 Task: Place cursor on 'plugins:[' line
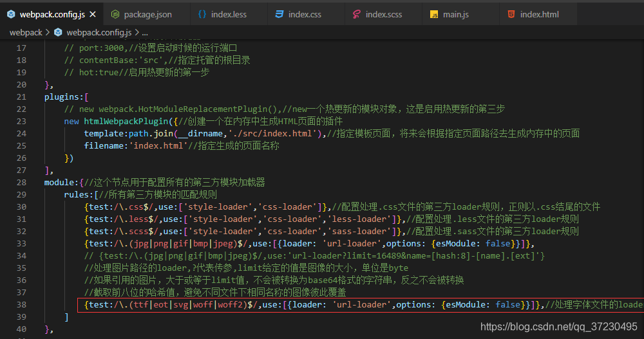[x=66, y=97]
